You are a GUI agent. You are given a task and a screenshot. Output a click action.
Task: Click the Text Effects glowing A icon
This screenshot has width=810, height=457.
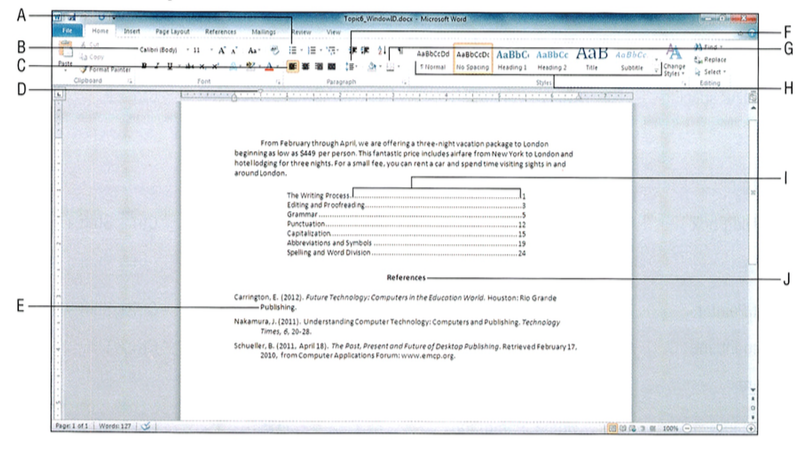tap(233, 66)
